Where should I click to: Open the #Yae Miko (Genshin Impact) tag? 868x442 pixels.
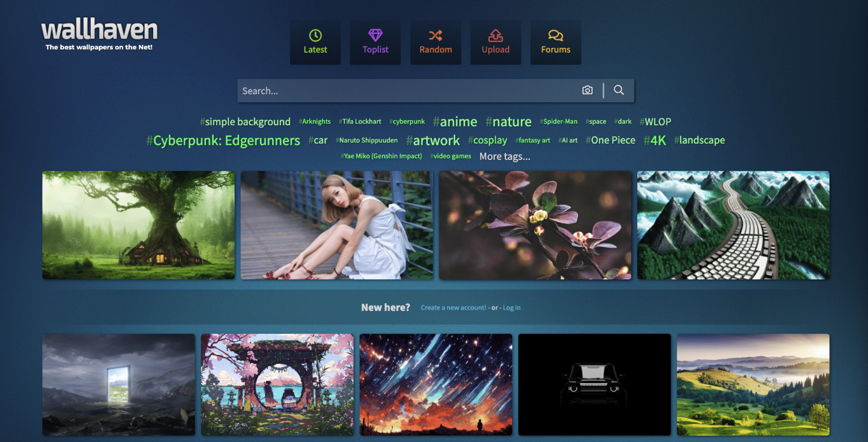(381, 156)
